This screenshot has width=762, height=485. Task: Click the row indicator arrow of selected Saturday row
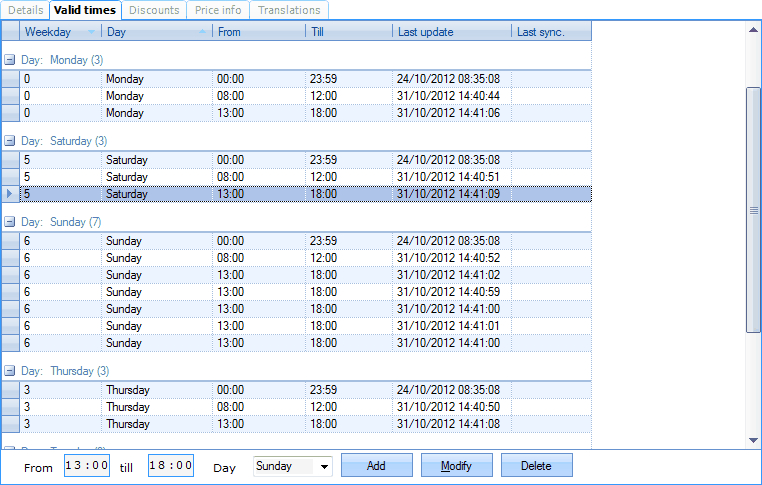click(10, 194)
